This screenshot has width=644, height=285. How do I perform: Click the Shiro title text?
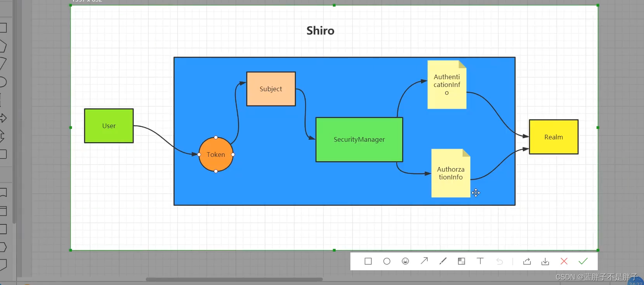[320, 31]
